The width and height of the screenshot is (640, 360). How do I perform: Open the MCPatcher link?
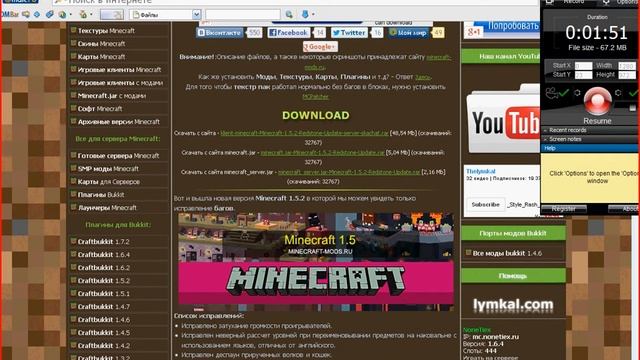pos(316,97)
